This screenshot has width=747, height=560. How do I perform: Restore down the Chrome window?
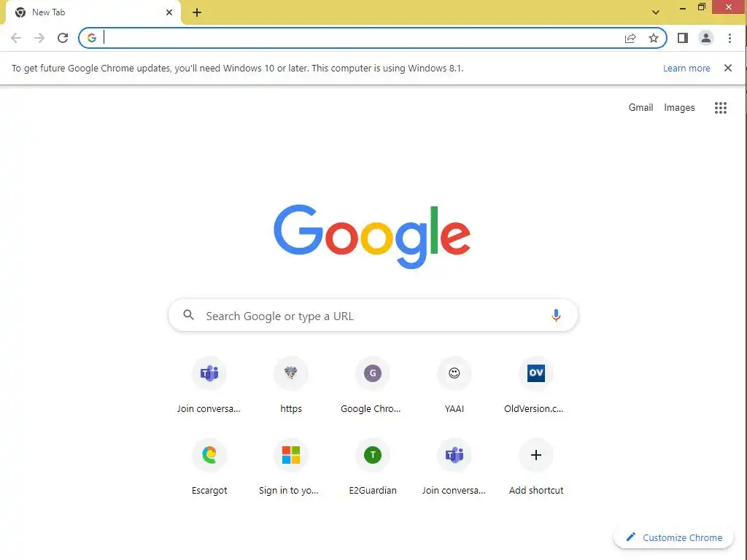click(701, 7)
